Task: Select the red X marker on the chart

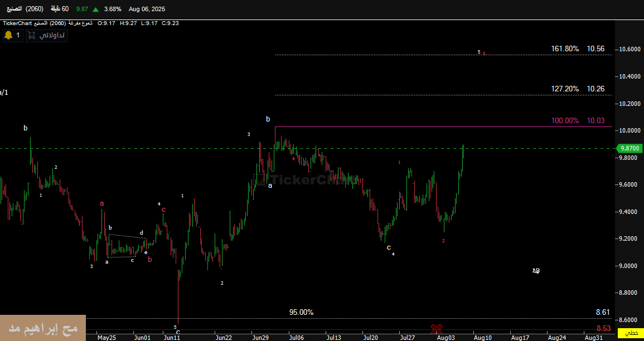Action: (436, 328)
